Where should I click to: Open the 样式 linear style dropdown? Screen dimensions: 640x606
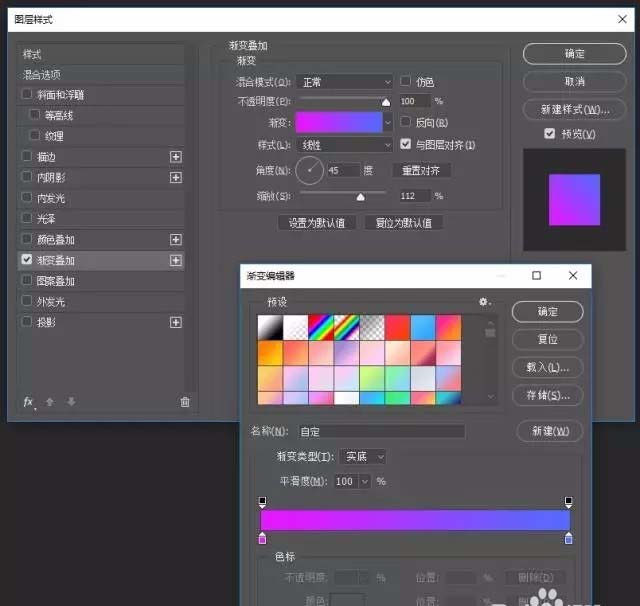tap(346, 145)
